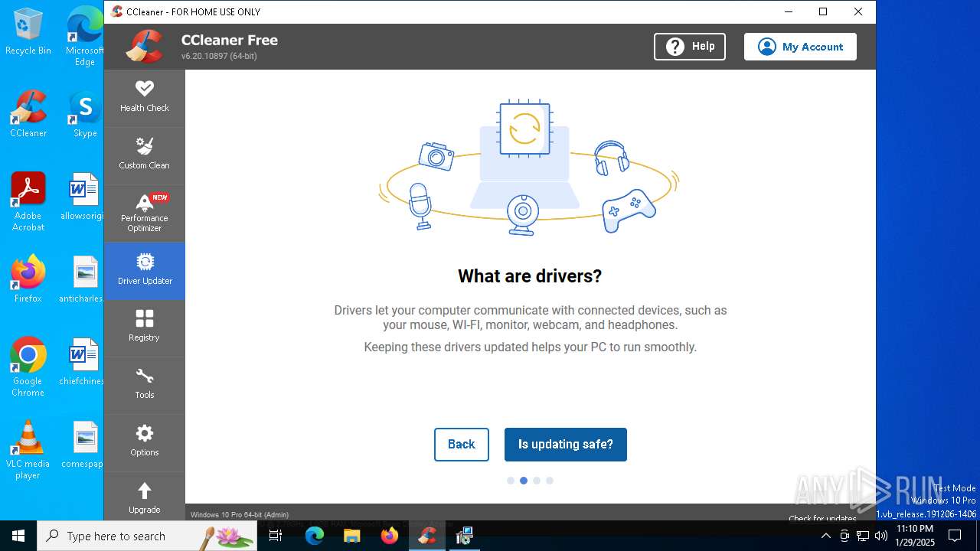The image size is (980, 551).
Task: Select the second page indicator dot
Action: click(x=524, y=481)
